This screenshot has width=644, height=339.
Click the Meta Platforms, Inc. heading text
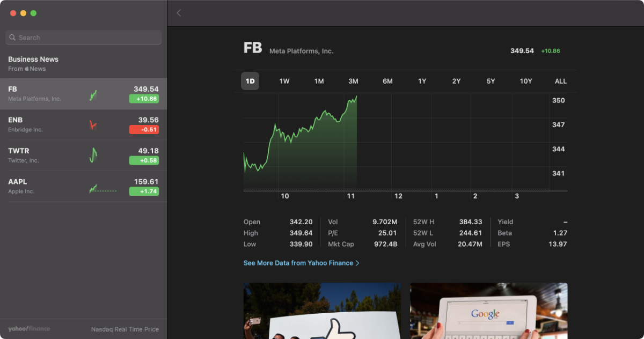(301, 51)
